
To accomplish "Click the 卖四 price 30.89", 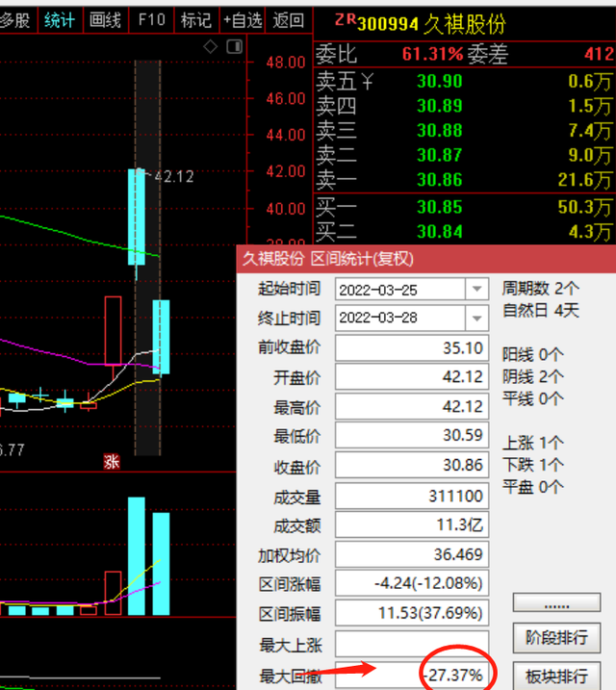I will click(440, 106).
